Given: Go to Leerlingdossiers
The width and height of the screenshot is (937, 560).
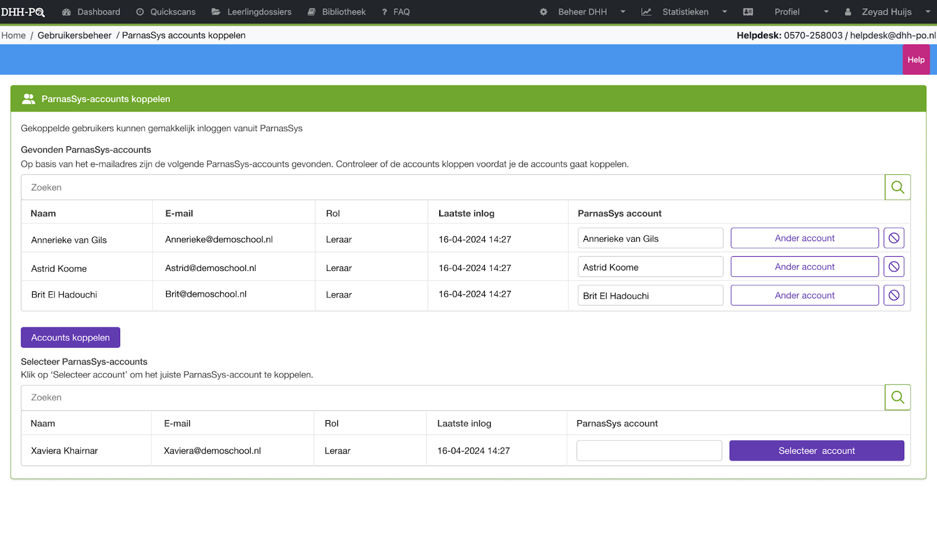Looking at the screenshot, I should [252, 12].
